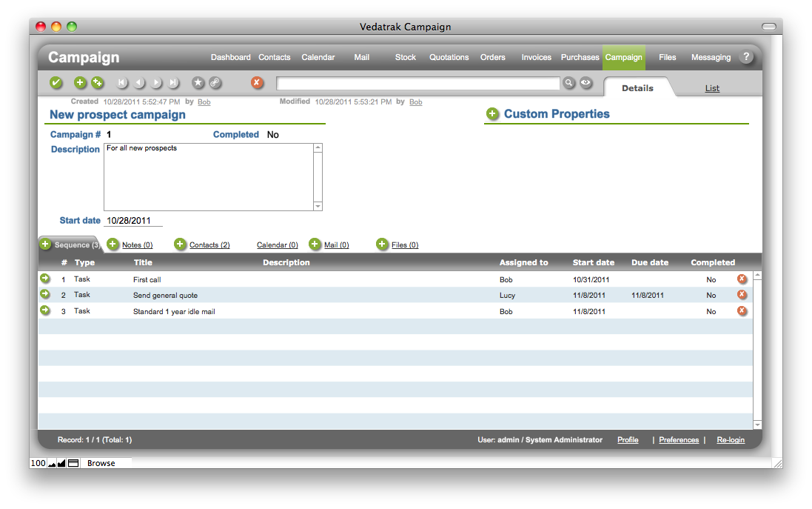Go to the previous record

[x=138, y=82]
